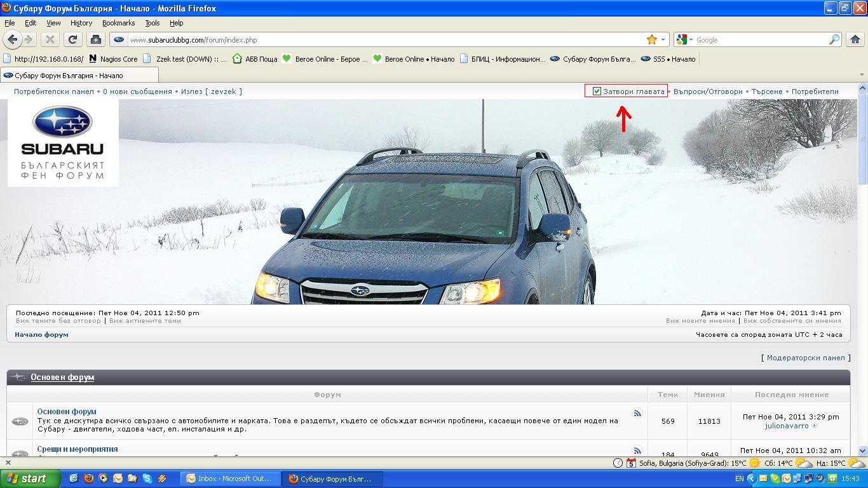Open the Виж активните теми link

click(145, 321)
